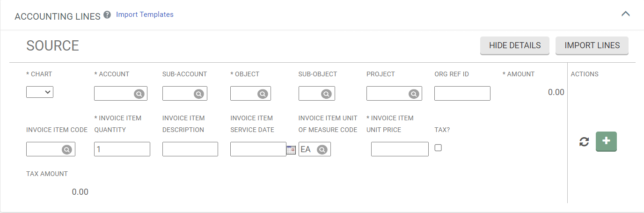
Task: Open the Account lookup search icon
Action: tap(139, 94)
